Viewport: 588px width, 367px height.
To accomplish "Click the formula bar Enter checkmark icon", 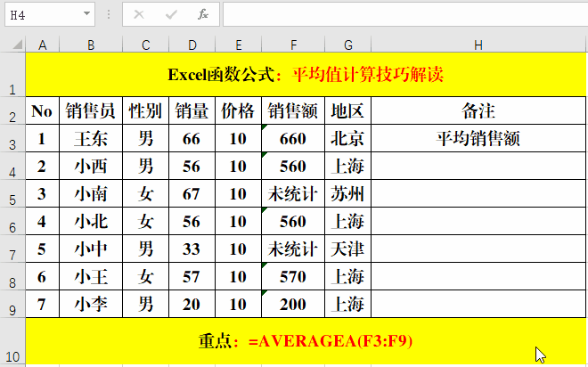I will [x=171, y=14].
